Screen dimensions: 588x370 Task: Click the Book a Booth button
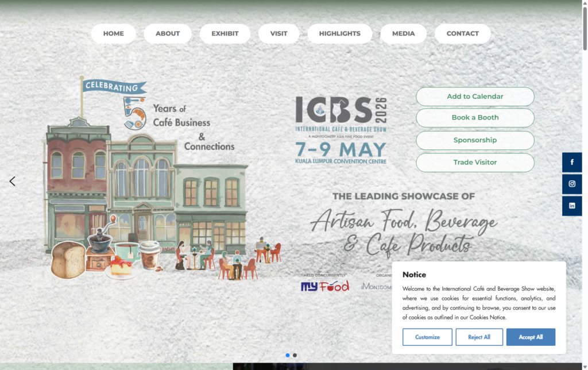click(475, 118)
